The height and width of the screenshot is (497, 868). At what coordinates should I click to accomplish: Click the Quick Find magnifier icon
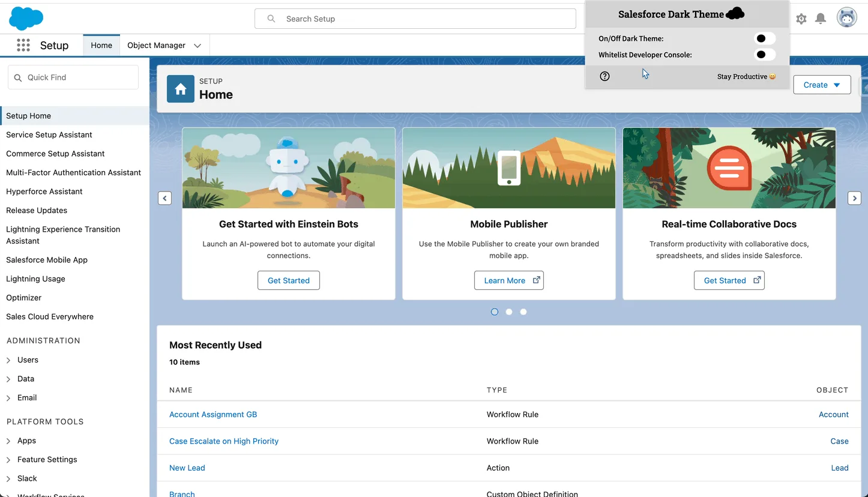17,77
